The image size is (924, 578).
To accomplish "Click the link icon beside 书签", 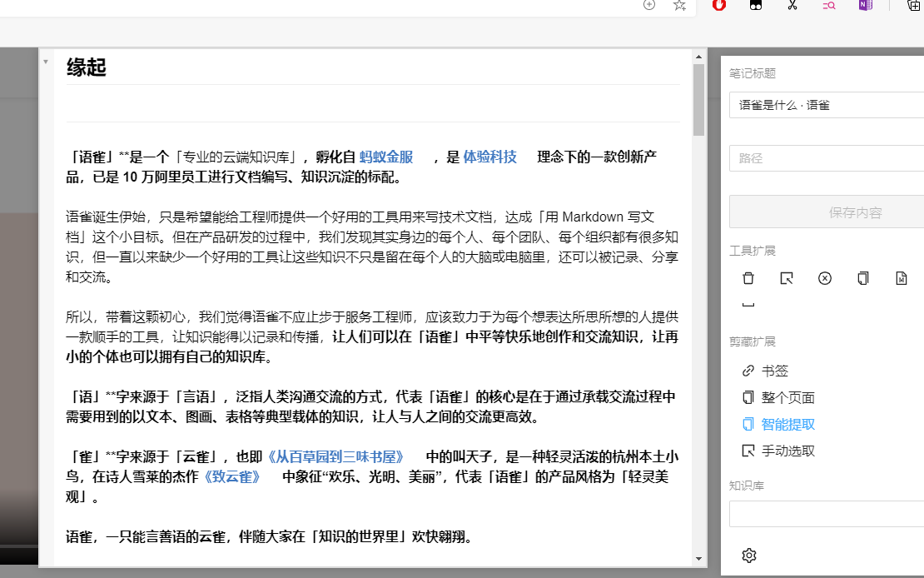I will (x=748, y=371).
